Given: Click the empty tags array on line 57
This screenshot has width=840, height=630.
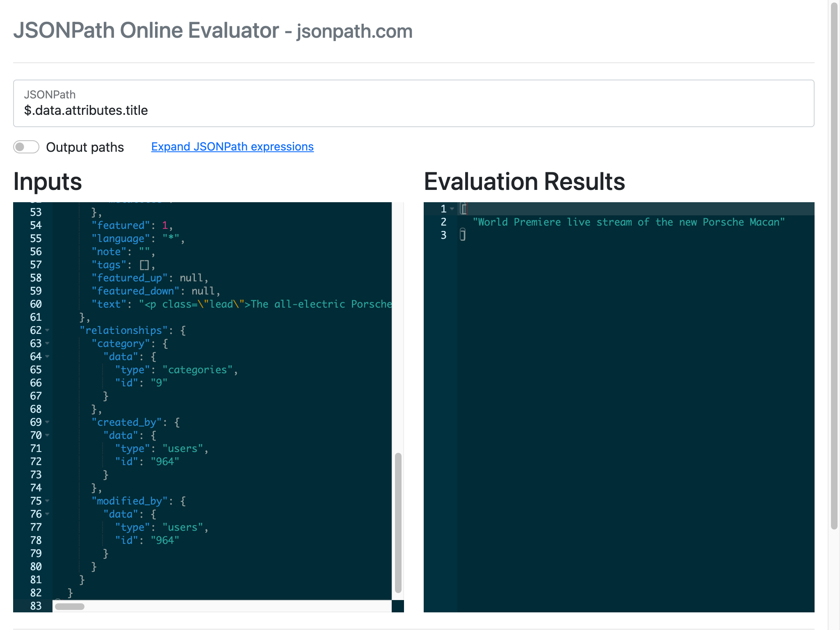Looking at the screenshot, I should click(144, 265).
